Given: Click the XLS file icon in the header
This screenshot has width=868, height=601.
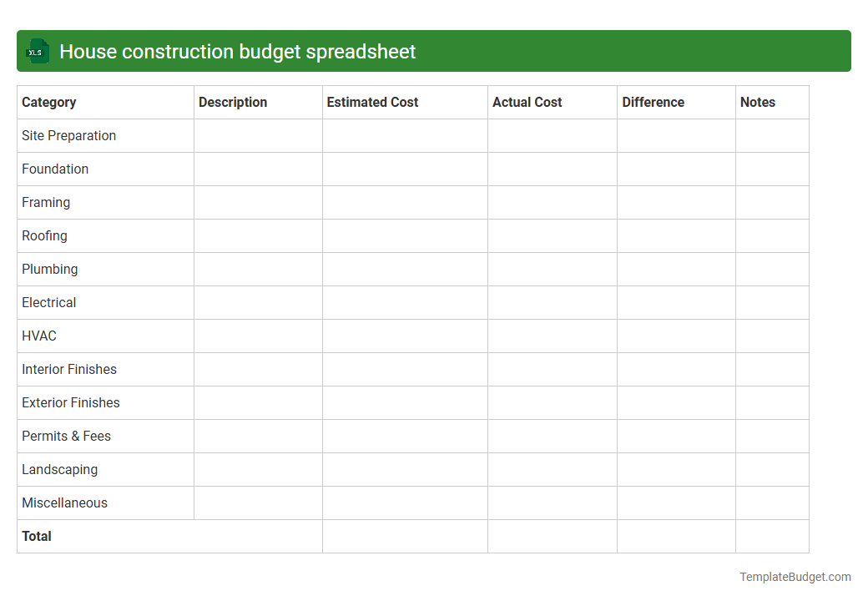Looking at the screenshot, I should pos(37,51).
